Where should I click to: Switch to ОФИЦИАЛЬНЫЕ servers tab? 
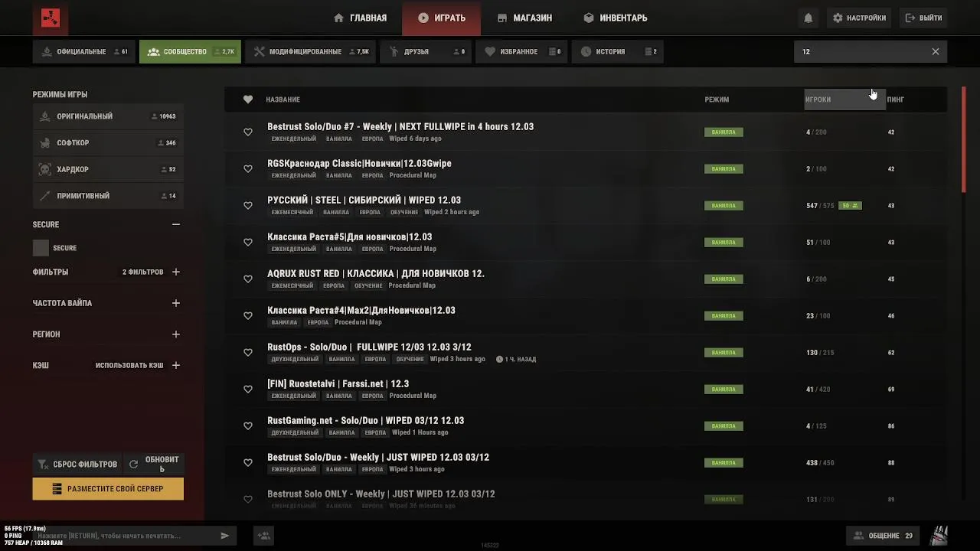coord(84,51)
